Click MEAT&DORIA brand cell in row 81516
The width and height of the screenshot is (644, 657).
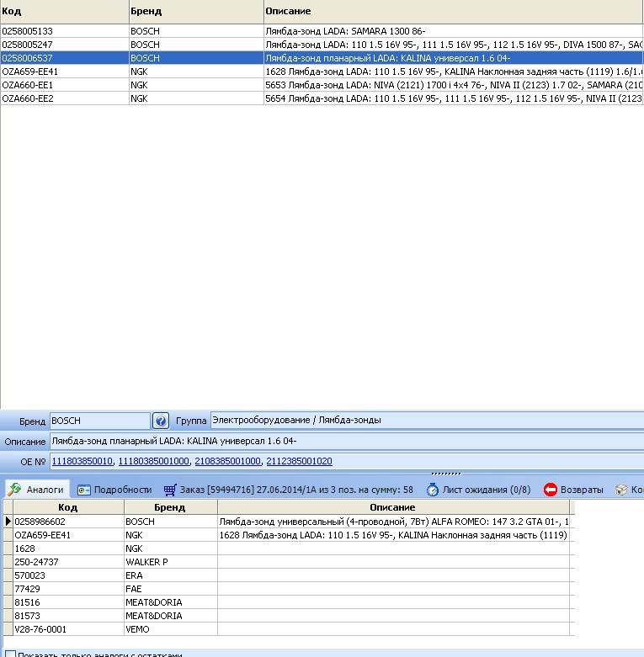(171, 601)
